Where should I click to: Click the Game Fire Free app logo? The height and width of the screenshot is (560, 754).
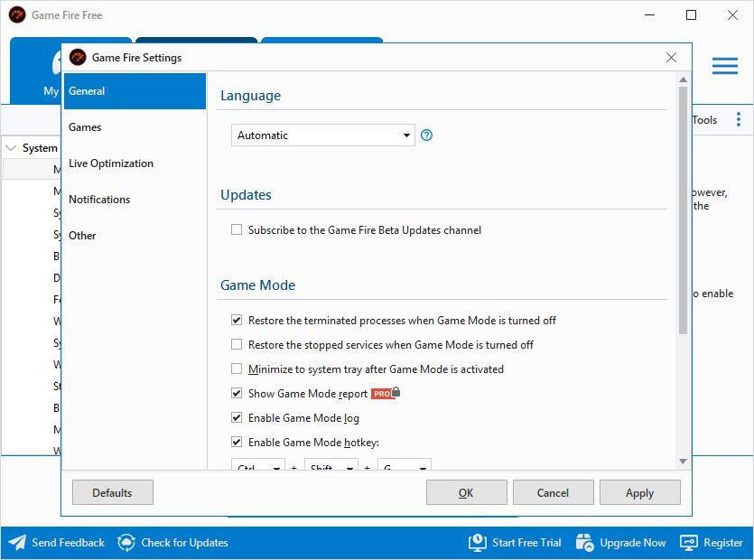point(17,15)
